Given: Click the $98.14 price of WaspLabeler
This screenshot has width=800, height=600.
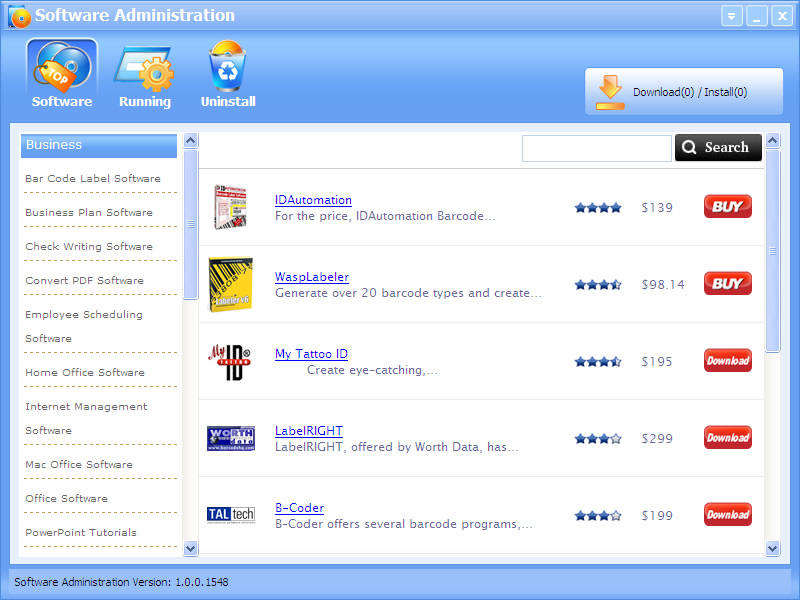Looking at the screenshot, I should tap(663, 285).
